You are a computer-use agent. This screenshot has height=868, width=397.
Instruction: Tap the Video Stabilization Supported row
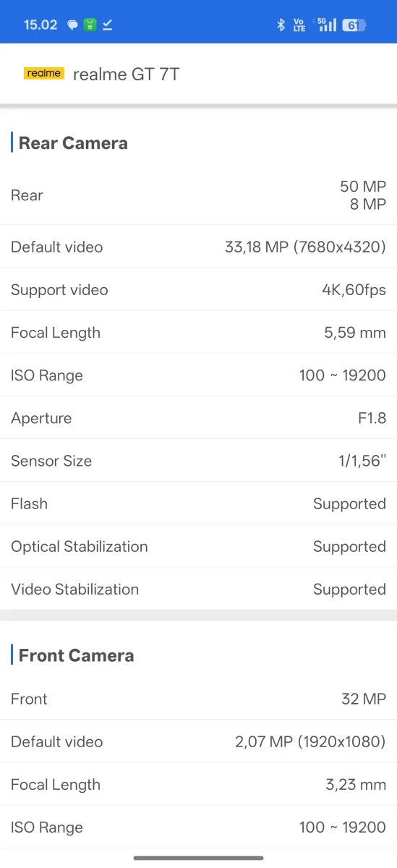(198, 589)
